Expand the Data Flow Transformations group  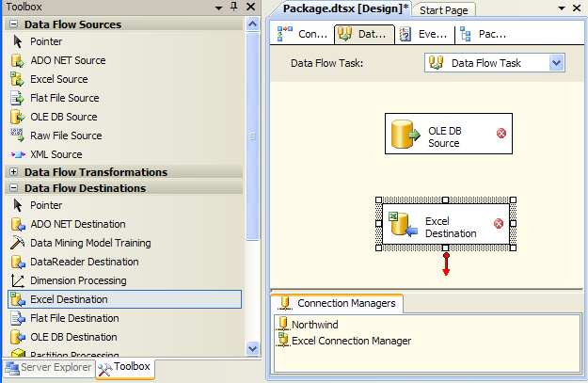point(13,172)
